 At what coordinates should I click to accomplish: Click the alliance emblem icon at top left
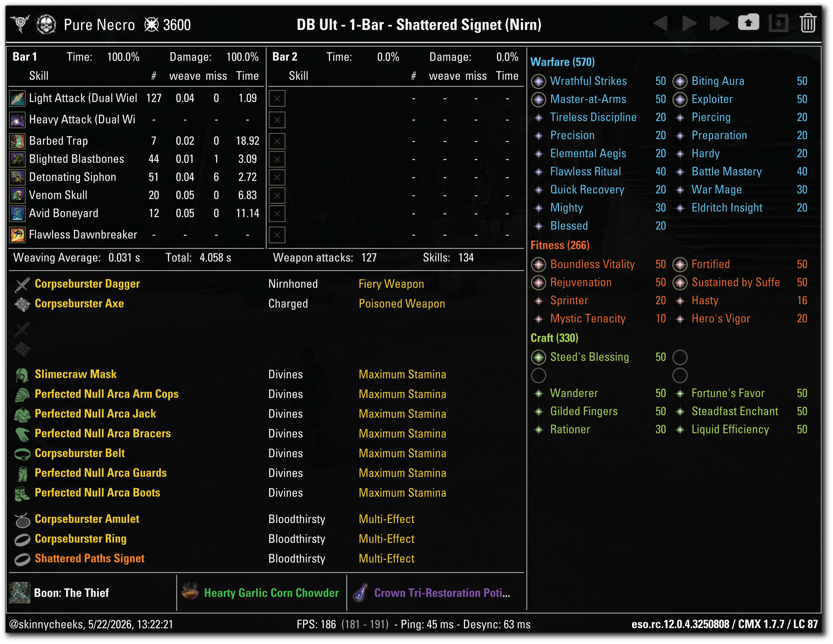click(20, 24)
